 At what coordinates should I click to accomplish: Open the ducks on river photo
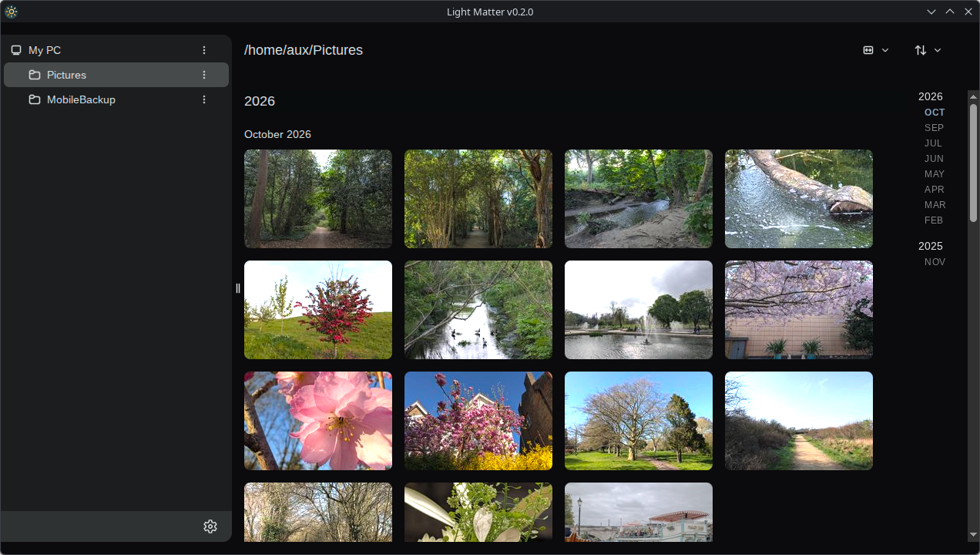coord(478,310)
